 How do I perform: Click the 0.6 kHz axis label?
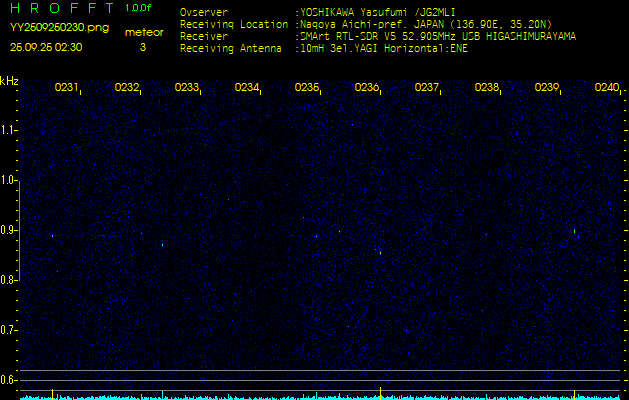click(8, 380)
